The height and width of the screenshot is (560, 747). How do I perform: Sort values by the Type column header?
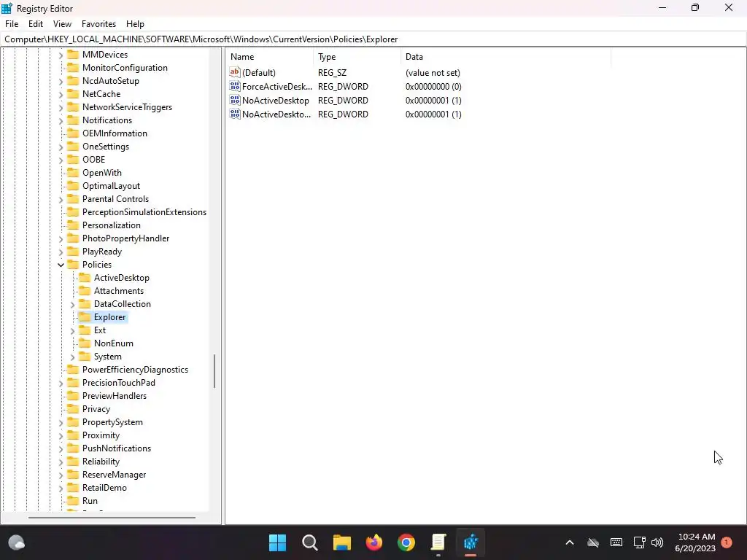(x=357, y=57)
